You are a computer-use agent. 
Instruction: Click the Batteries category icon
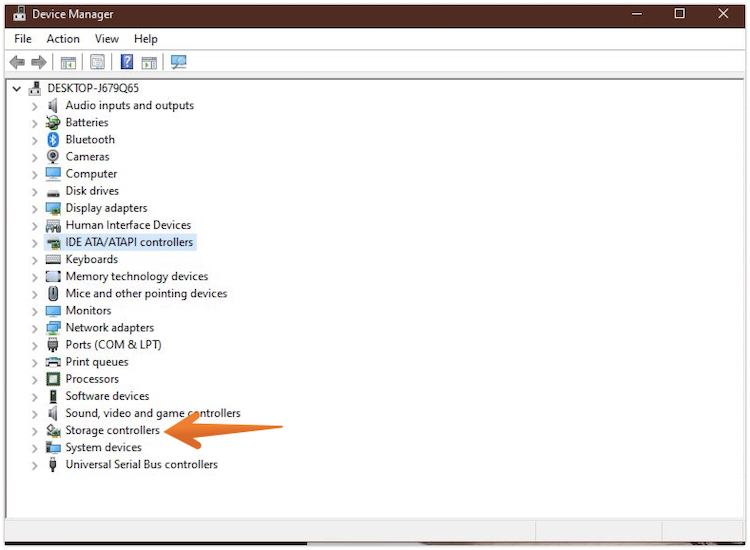click(x=53, y=123)
